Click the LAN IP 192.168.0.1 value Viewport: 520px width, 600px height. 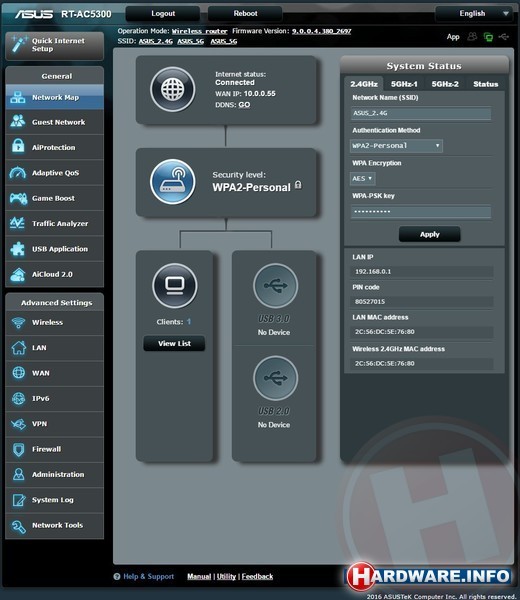[x=422, y=271]
